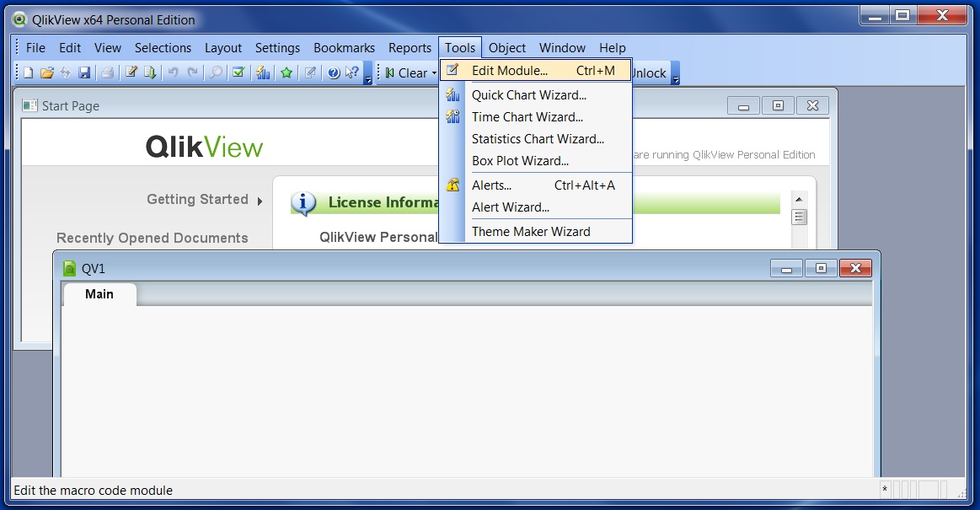Select Statistics Chart Wizard entry
980x510 pixels.
(536, 139)
